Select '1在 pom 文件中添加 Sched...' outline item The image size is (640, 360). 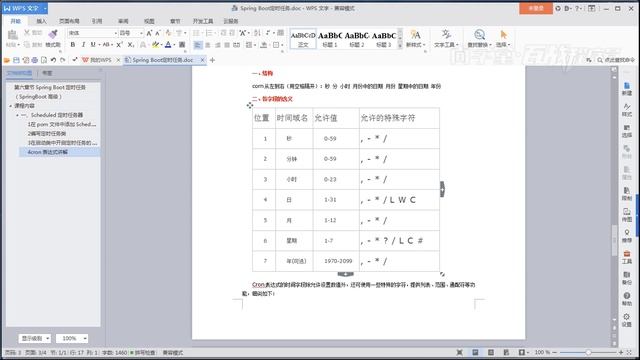click(62, 124)
